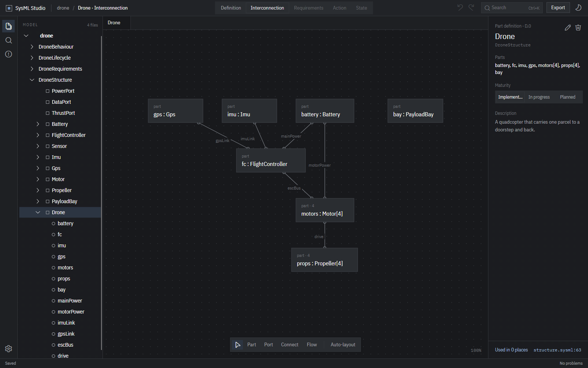Select the PowerPort definition icon
Screen dimensions: 588x368
(47, 91)
